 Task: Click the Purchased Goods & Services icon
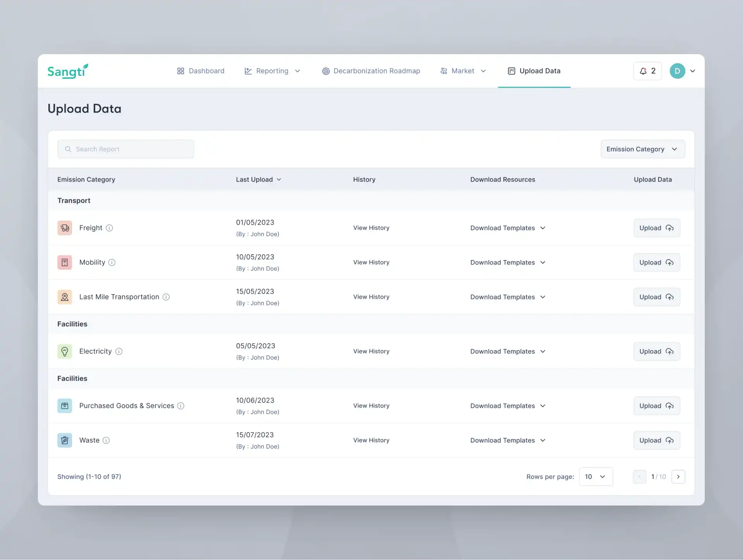coord(65,406)
